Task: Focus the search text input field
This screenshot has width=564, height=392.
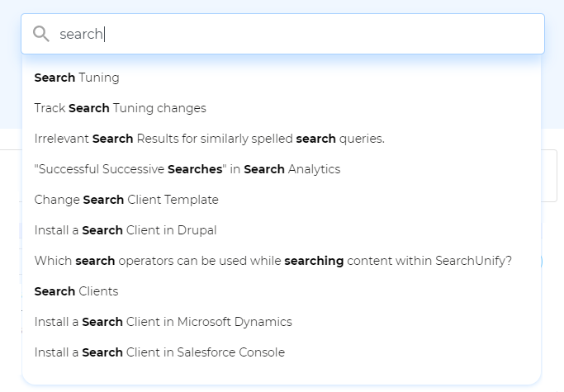Action: pyautogui.click(x=297, y=34)
